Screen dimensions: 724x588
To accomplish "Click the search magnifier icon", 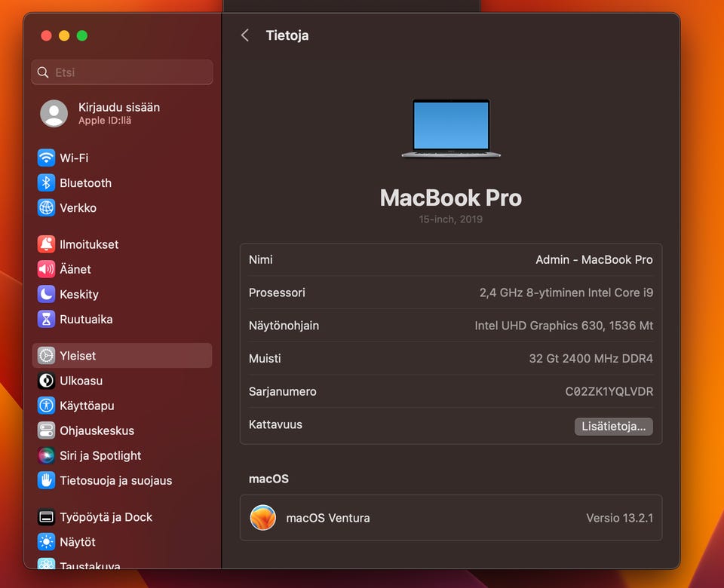I will [43, 72].
